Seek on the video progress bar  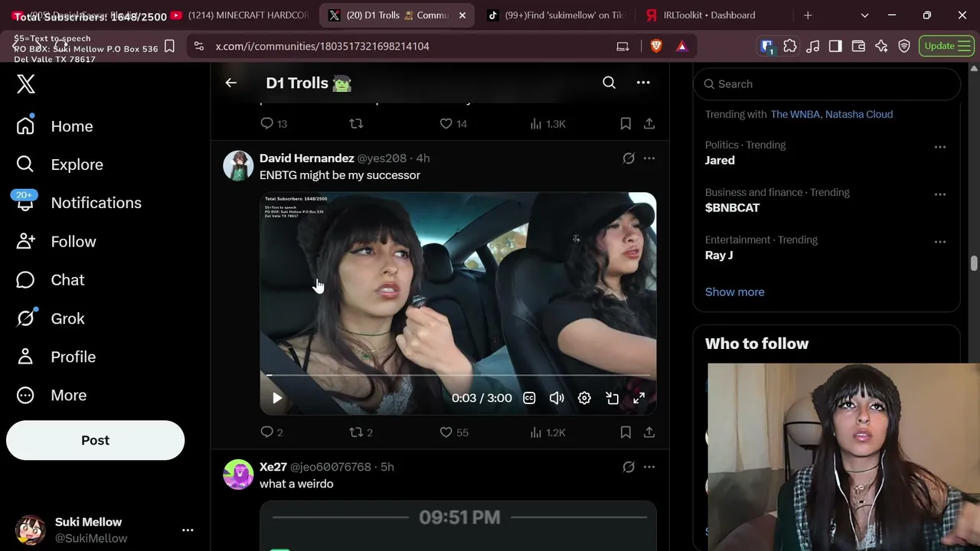pyautogui.click(x=458, y=376)
